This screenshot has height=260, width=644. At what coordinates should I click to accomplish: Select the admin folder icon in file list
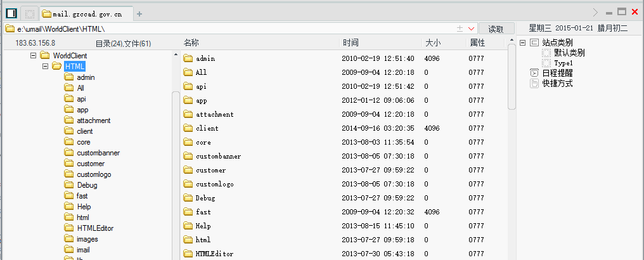pos(188,58)
